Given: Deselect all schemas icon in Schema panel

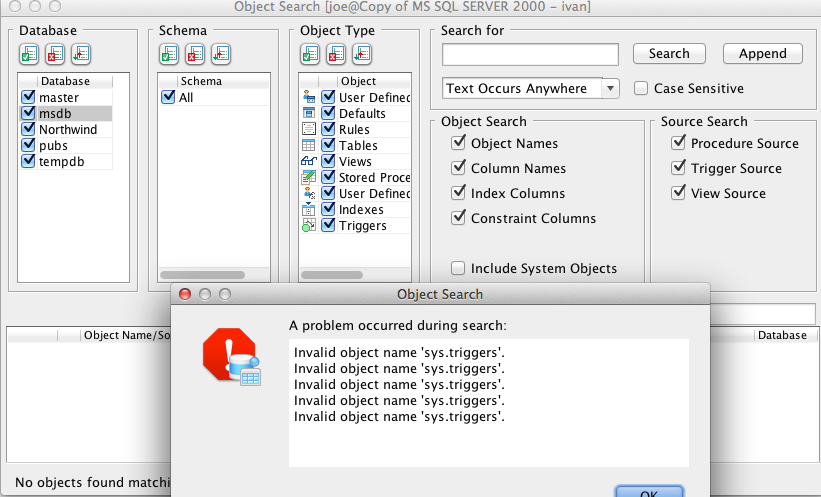Looking at the screenshot, I should (x=195, y=54).
